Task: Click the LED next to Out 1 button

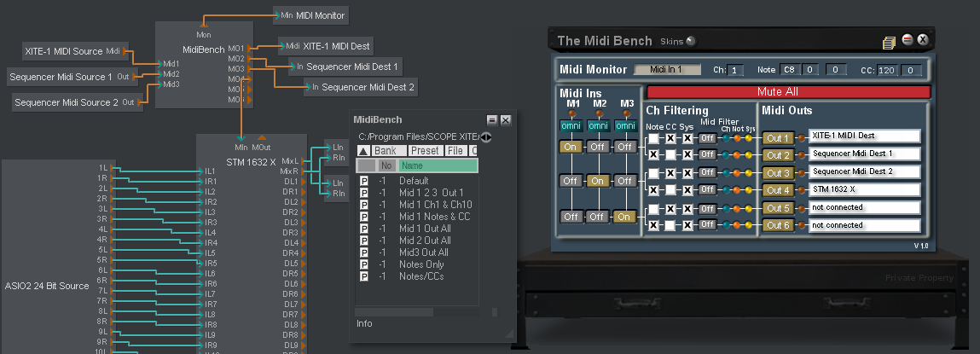Action: [x=801, y=137]
